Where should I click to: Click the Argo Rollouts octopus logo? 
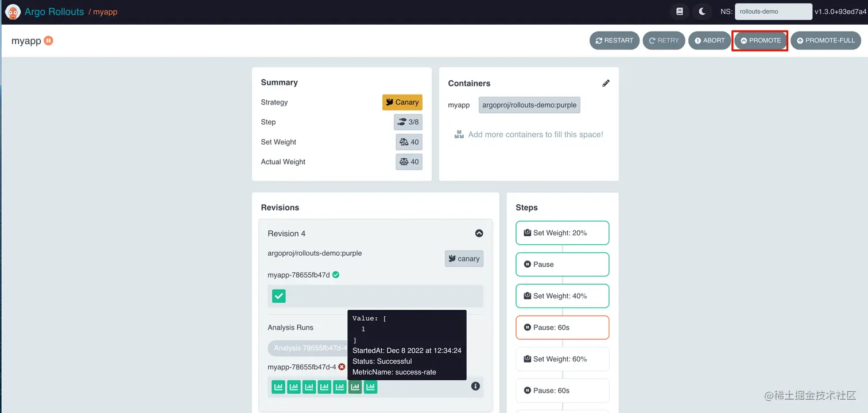(13, 11)
